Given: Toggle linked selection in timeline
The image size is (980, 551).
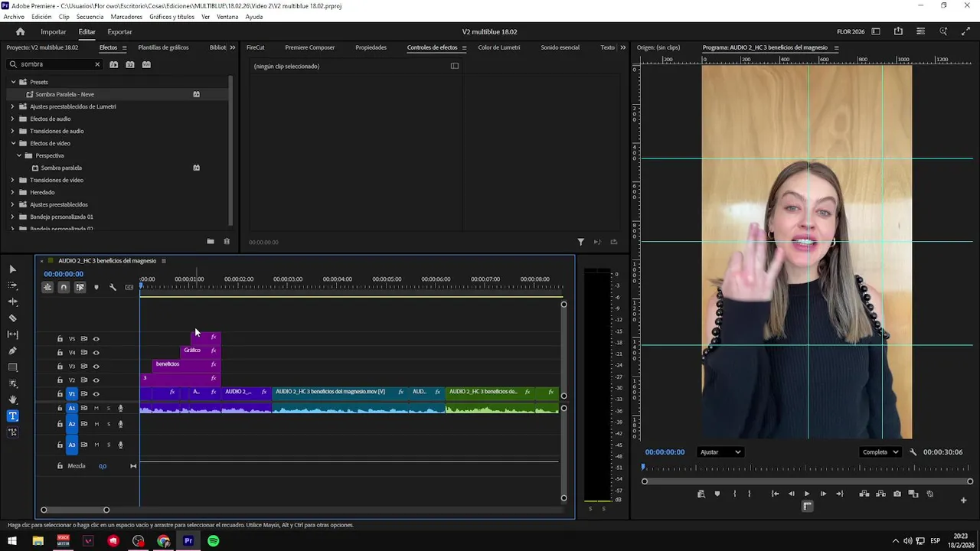Looking at the screenshot, I should [80, 288].
